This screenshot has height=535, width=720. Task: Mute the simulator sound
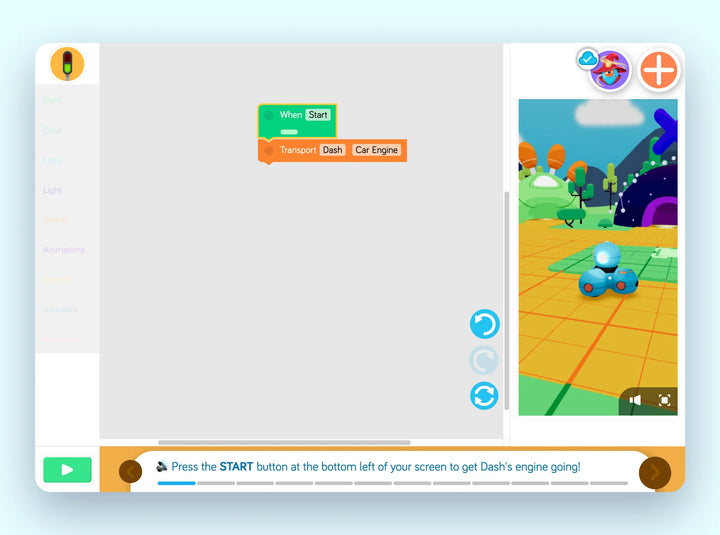pos(635,400)
